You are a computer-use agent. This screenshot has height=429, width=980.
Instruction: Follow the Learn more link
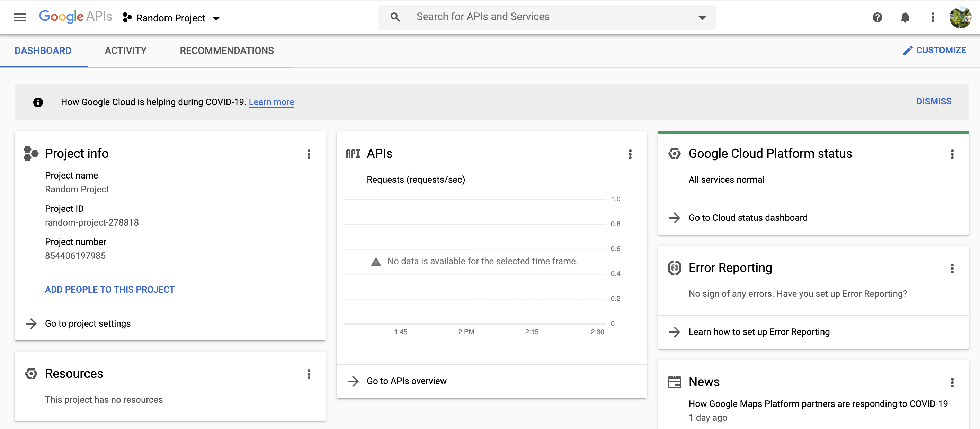click(271, 102)
